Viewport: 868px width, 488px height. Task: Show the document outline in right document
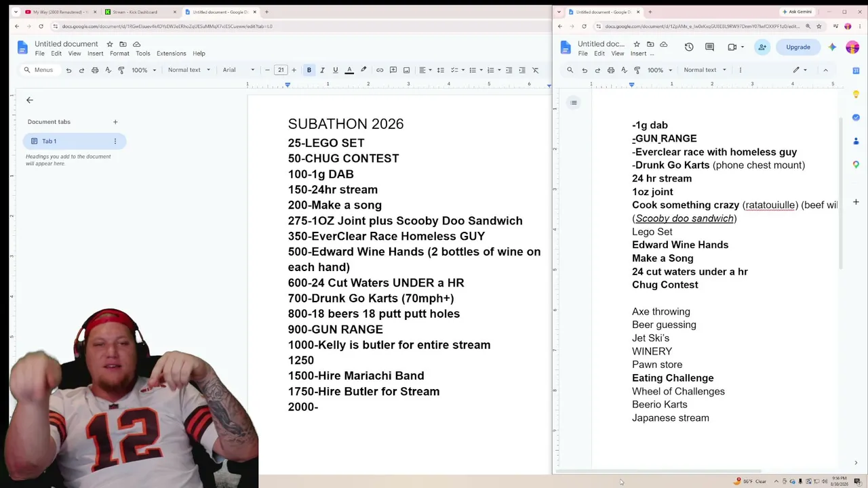[x=574, y=103]
